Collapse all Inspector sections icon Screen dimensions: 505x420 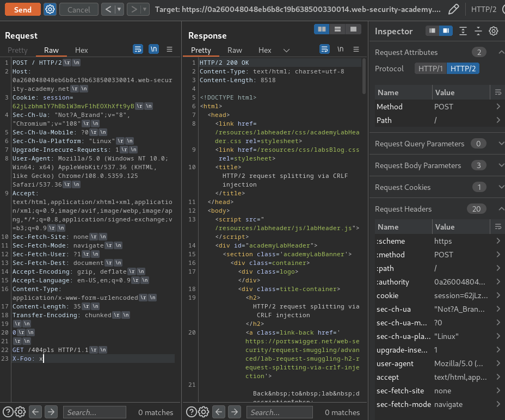coord(478,31)
